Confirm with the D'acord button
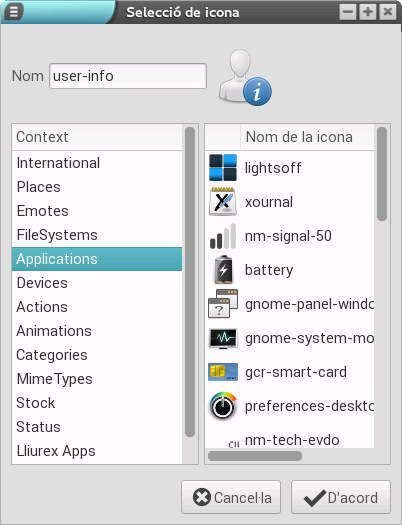This screenshot has width=402, height=525. coord(341,497)
